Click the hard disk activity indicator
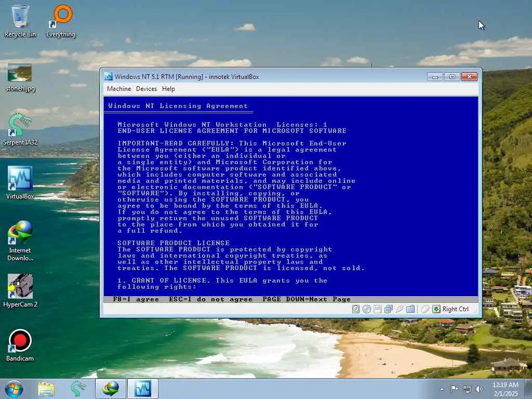 355,309
